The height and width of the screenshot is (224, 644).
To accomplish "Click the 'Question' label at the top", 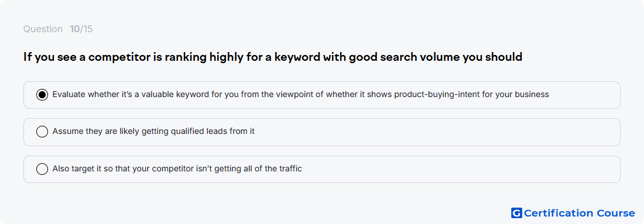I will [x=43, y=29].
